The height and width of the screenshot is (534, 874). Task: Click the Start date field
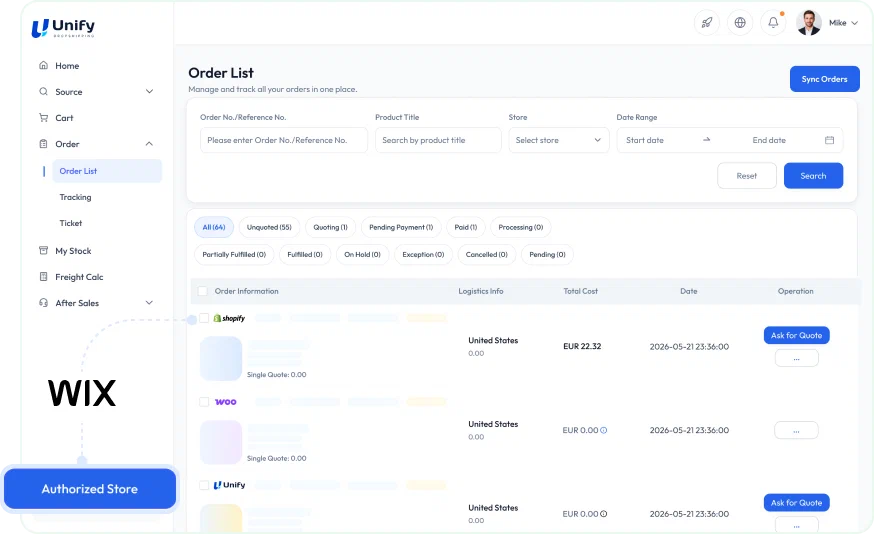(x=645, y=140)
